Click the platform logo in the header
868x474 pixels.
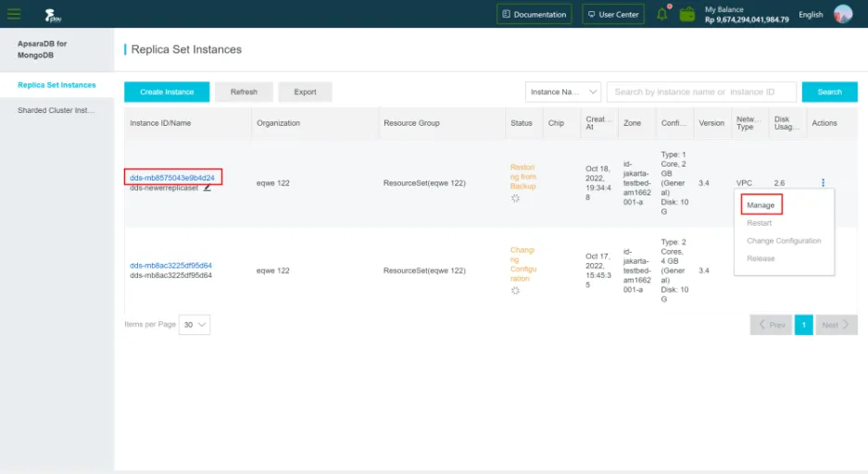[54, 15]
